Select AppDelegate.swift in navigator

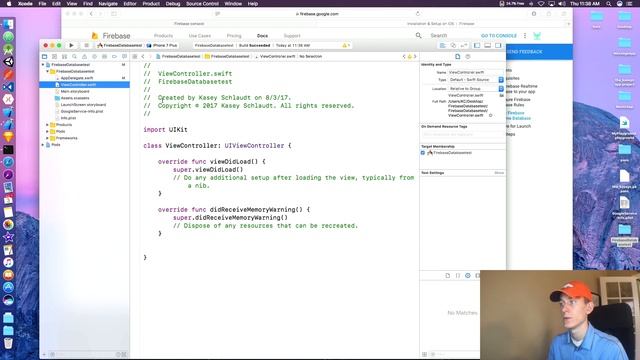77,78
